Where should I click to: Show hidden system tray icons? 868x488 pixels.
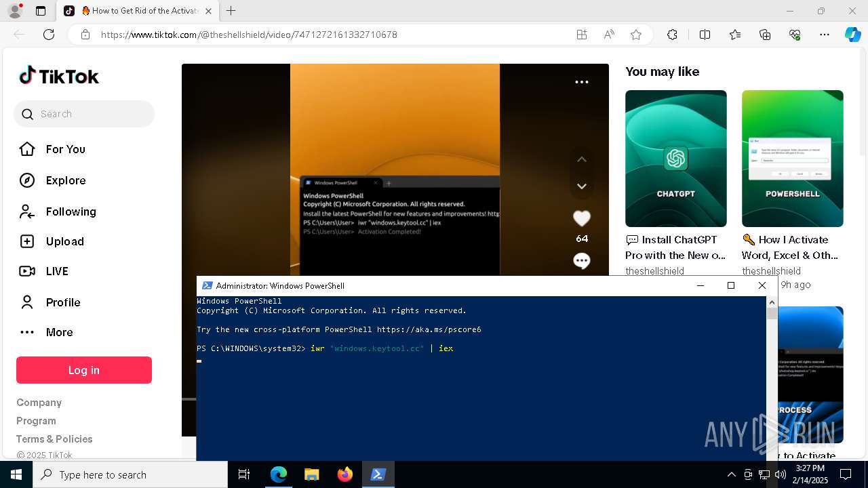point(731,474)
